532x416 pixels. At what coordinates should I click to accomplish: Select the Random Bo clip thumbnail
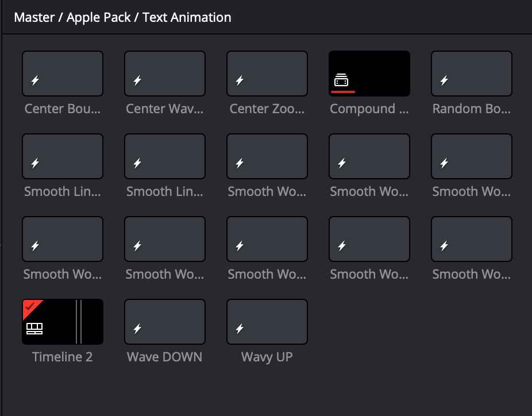472,73
